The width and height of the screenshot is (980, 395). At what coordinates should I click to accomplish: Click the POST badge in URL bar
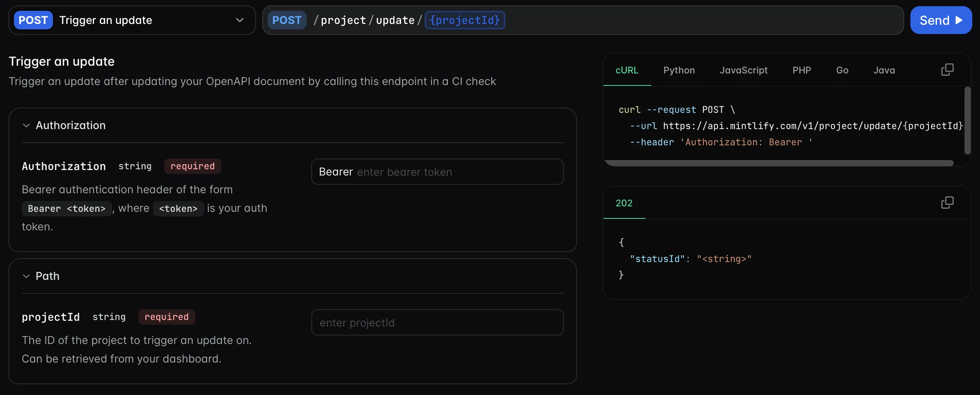pos(287,20)
